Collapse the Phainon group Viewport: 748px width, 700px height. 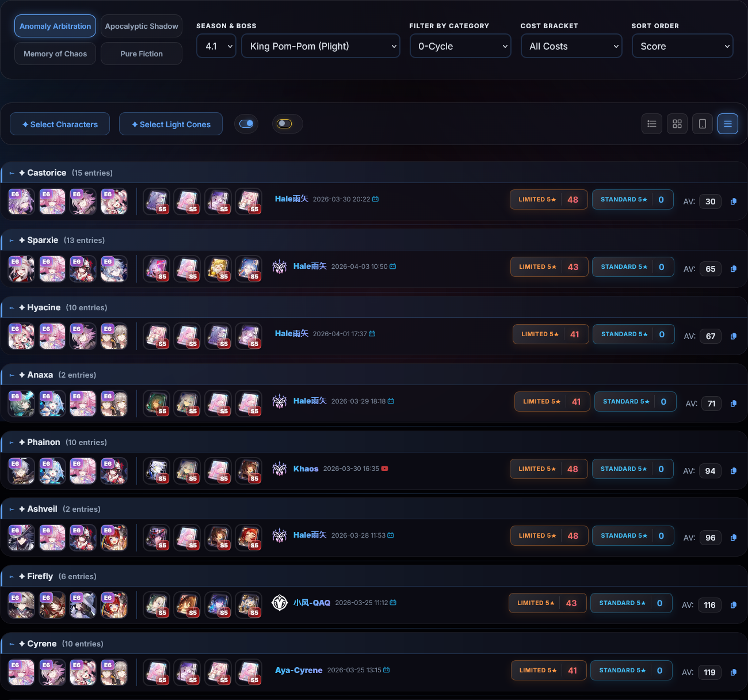[x=12, y=443]
